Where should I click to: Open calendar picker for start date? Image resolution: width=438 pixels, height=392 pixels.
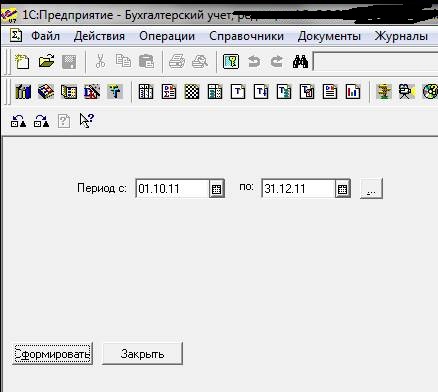[x=217, y=189]
